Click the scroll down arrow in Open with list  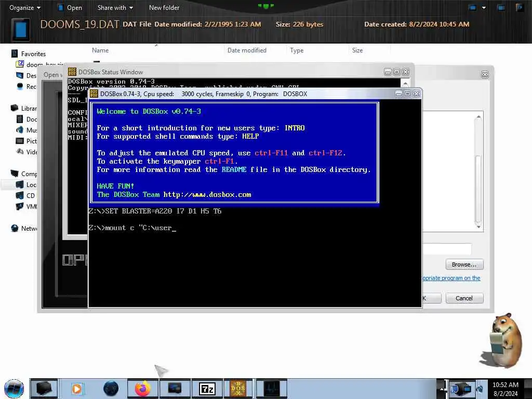point(478,227)
